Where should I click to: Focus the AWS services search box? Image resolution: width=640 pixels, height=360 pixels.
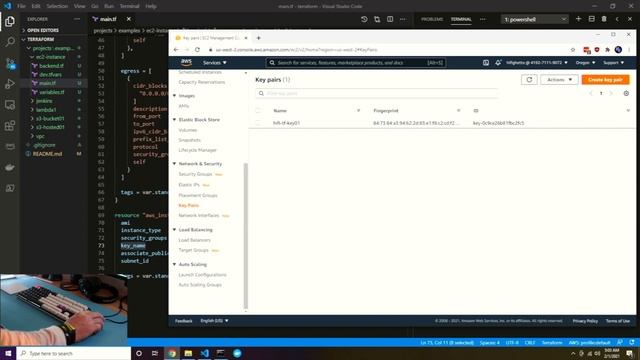[356, 63]
